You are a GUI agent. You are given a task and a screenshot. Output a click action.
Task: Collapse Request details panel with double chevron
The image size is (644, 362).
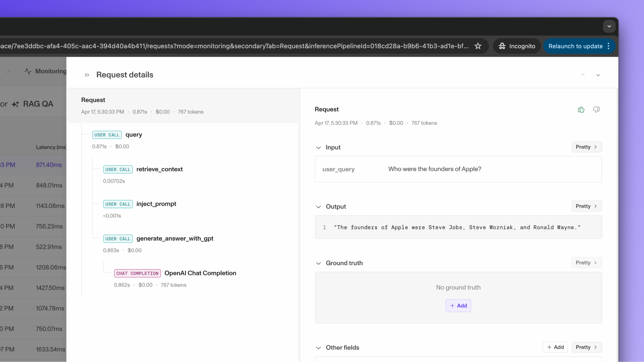point(87,75)
